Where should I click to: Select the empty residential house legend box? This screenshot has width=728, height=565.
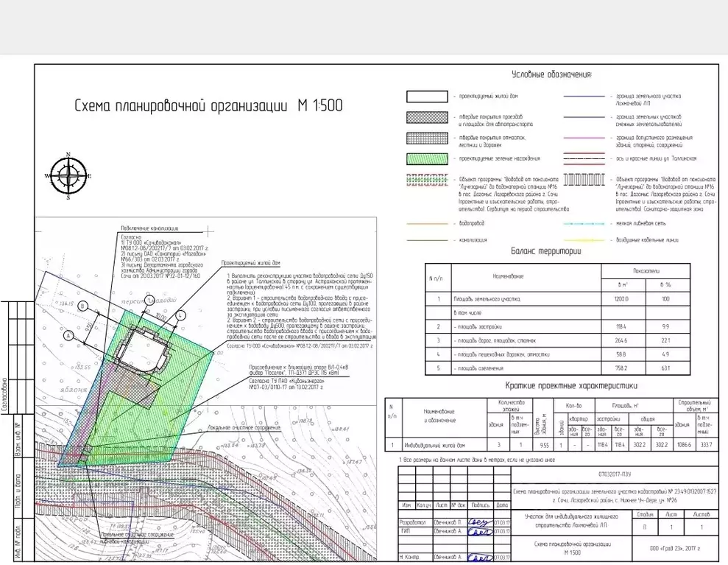tap(427, 96)
